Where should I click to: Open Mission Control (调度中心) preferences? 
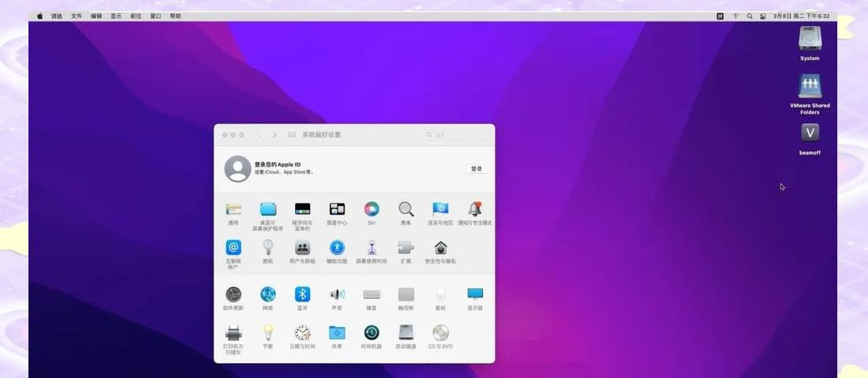pyautogui.click(x=337, y=209)
